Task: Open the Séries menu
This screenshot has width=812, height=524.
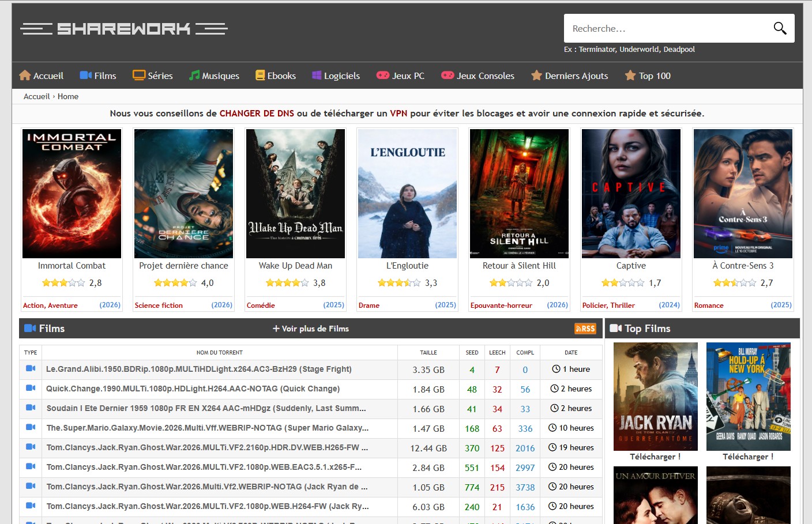Action: 153,76
